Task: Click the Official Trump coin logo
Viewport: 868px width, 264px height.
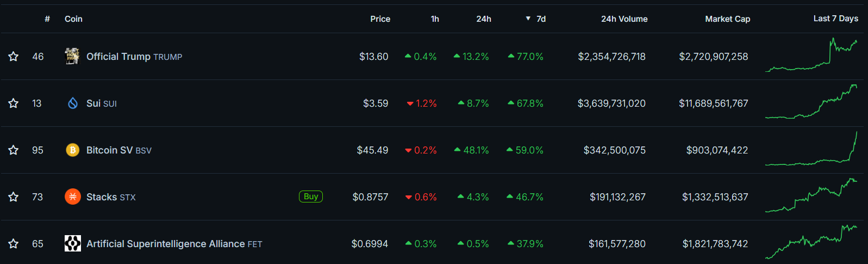Action: (x=72, y=56)
